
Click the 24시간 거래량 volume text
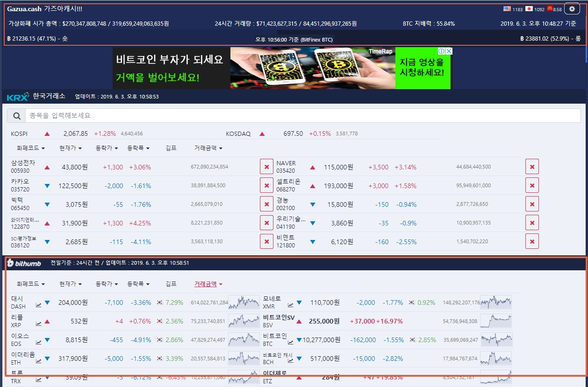tap(286, 23)
